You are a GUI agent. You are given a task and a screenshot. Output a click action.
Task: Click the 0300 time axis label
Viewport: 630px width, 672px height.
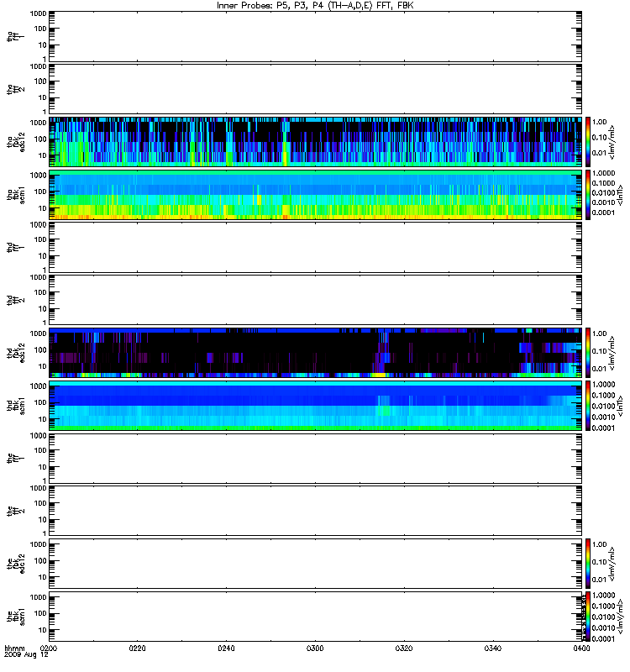[x=315, y=648]
